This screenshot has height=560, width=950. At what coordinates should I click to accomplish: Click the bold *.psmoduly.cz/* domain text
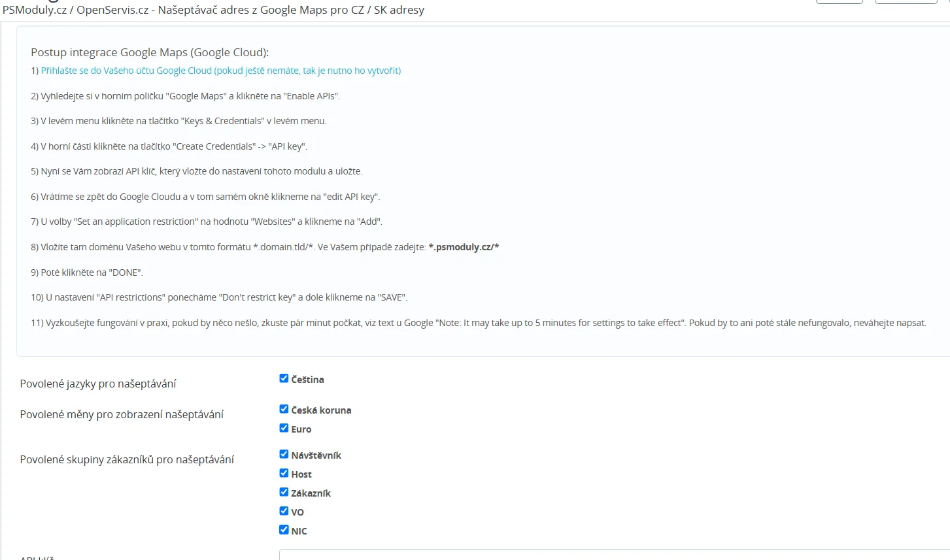(x=464, y=247)
